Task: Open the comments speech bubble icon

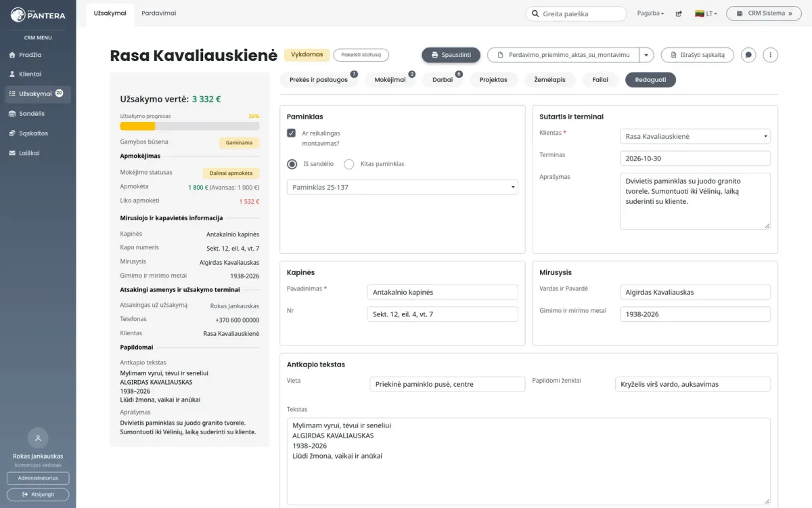Action: coord(748,55)
